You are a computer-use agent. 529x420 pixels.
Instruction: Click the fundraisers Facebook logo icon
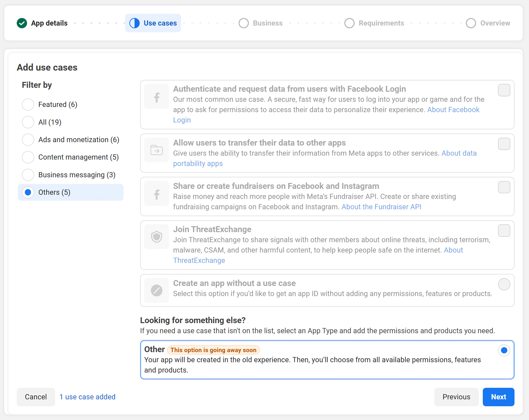[156, 194]
